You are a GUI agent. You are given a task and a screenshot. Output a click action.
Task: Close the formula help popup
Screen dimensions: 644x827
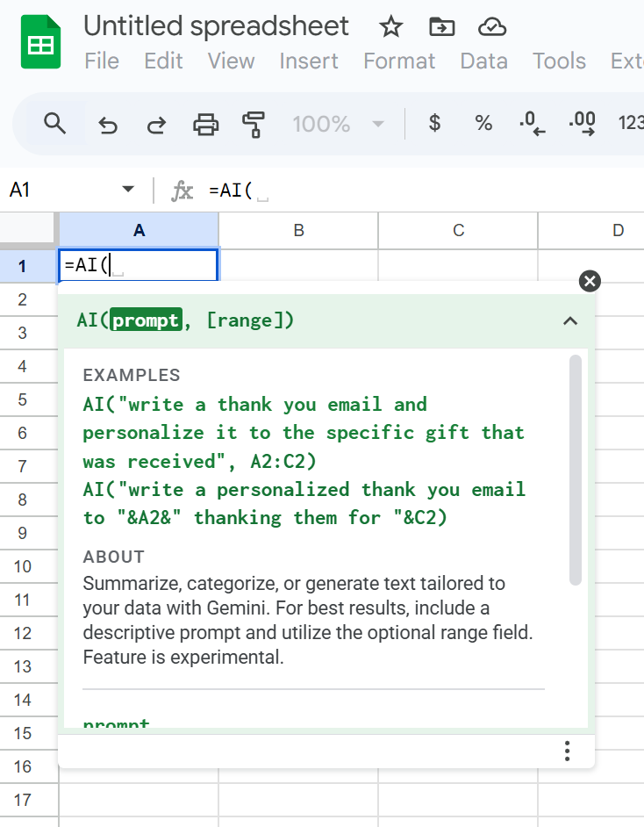(x=590, y=281)
